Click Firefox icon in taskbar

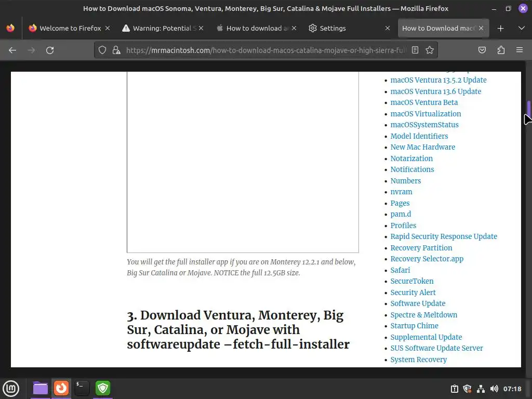coord(61,389)
